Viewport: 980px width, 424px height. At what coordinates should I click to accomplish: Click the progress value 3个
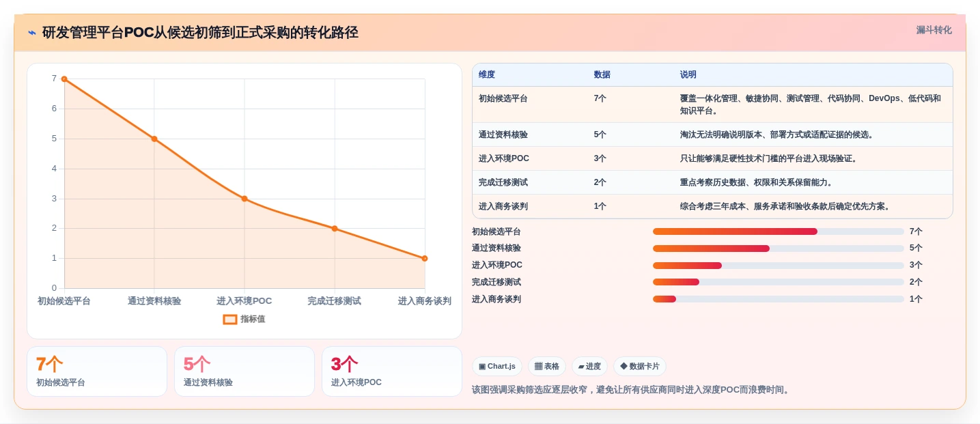[x=916, y=266]
